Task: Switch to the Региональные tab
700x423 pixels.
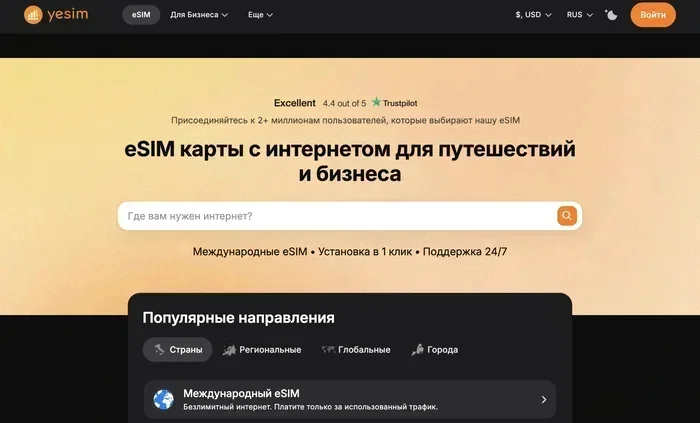Action: [x=262, y=350]
